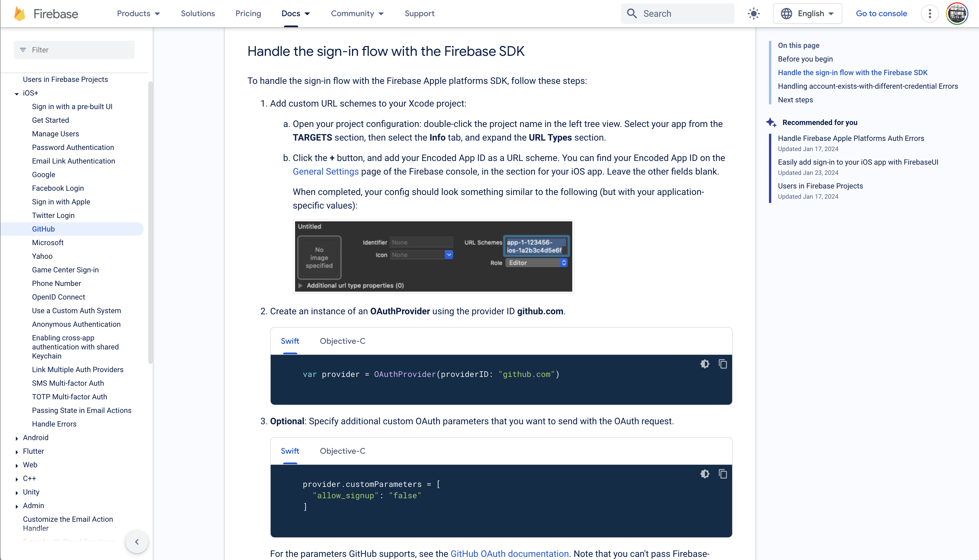This screenshot has width=979, height=560.
Task: Click the globe language icon
Action: [786, 14]
